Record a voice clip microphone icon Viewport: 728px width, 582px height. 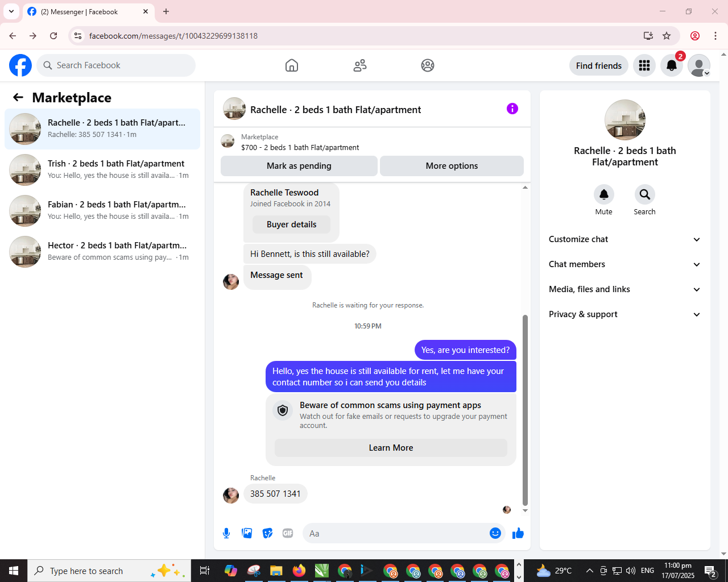coord(226,533)
